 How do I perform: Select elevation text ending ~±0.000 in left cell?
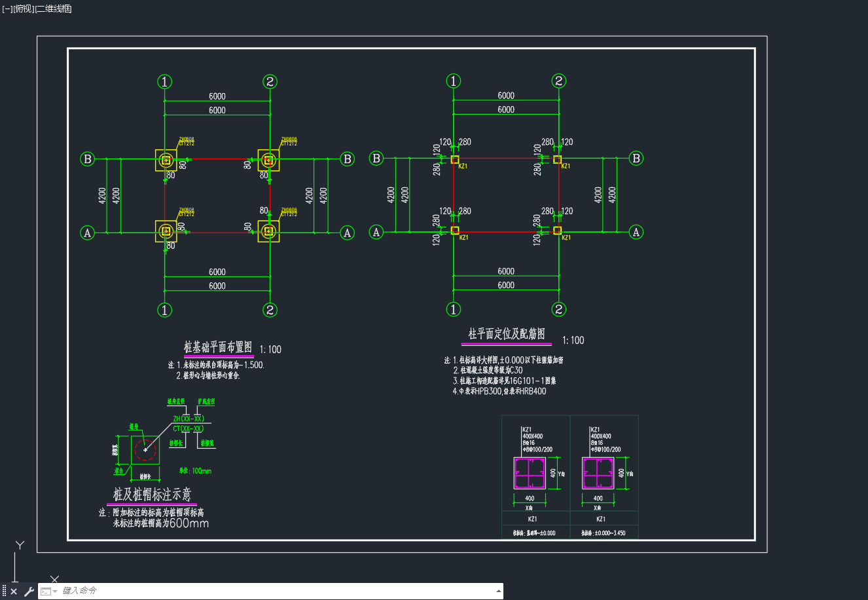tap(534, 533)
